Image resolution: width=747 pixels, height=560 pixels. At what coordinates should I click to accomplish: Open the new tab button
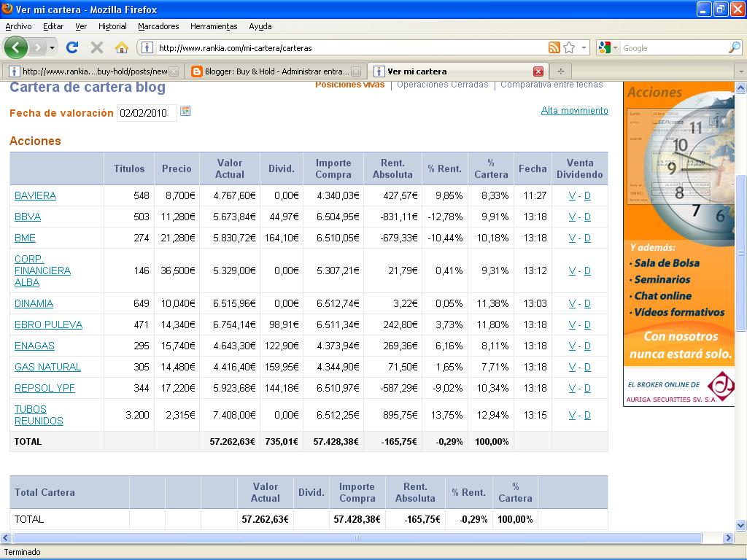(560, 71)
